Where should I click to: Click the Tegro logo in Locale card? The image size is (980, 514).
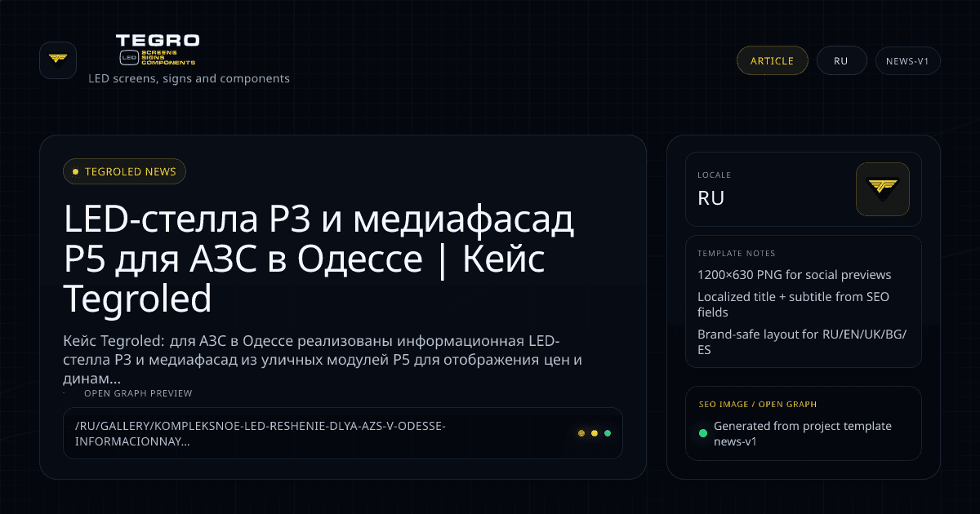(x=883, y=189)
